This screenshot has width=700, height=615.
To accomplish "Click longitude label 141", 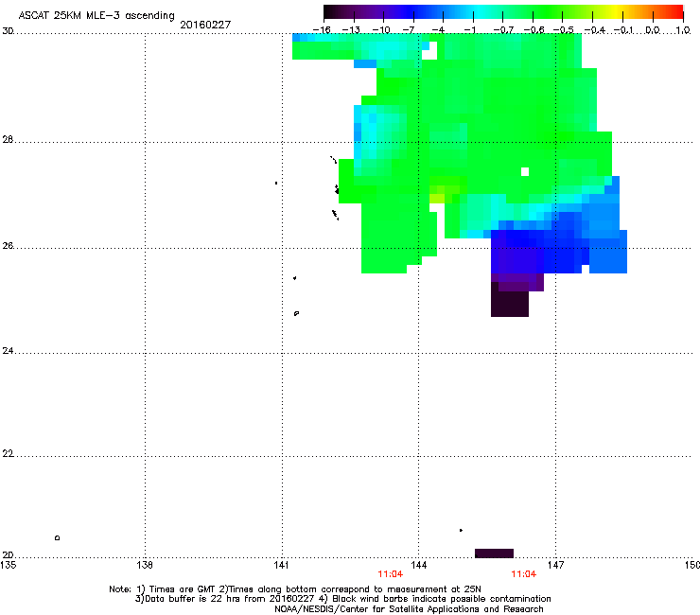I will 281,565.
